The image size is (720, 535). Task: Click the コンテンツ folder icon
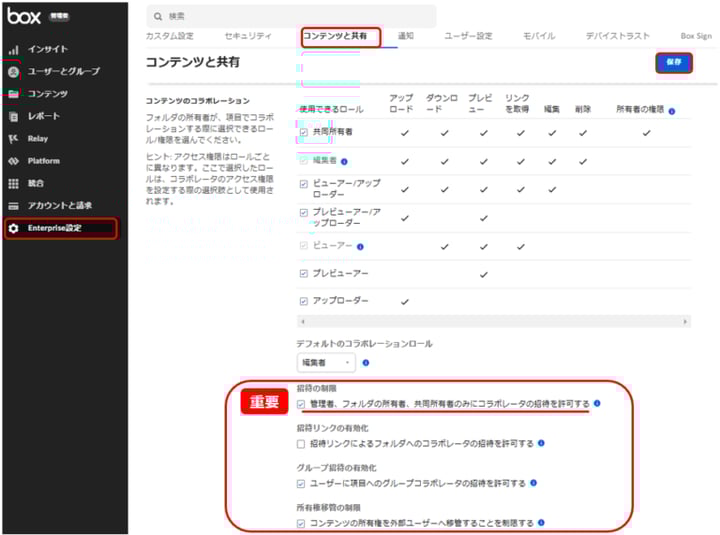click(x=14, y=94)
